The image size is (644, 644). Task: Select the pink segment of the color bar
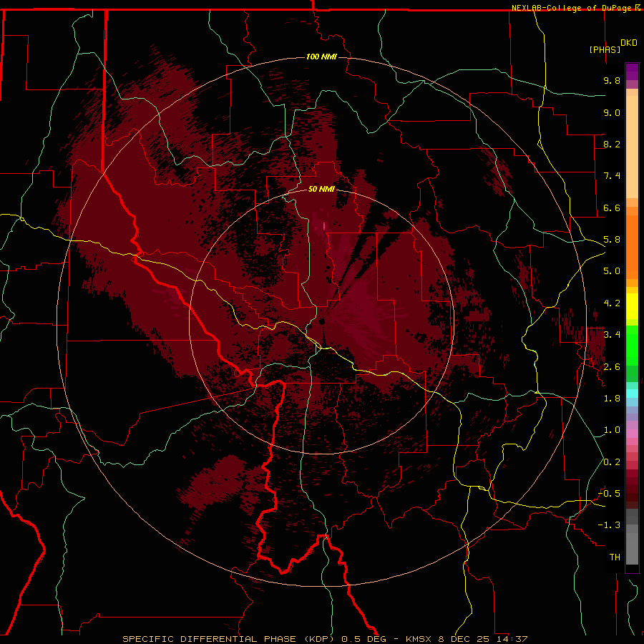[x=632, y=434]
